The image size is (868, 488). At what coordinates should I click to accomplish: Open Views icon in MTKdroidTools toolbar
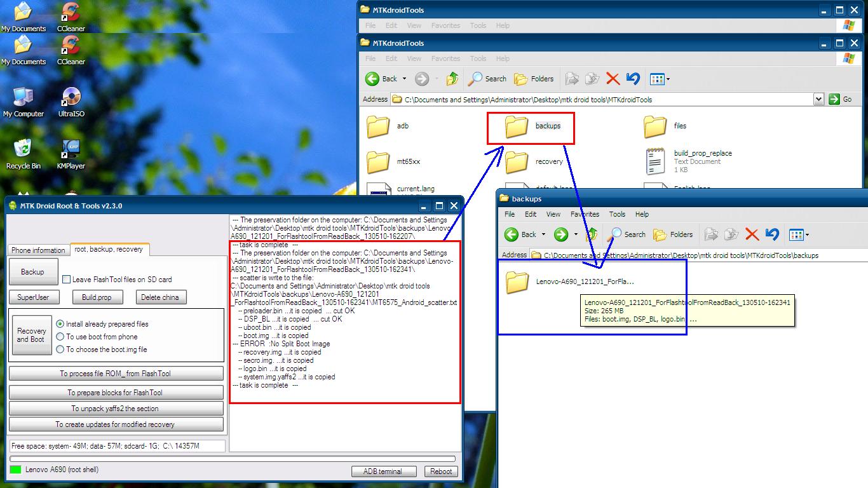click(657, 79)
